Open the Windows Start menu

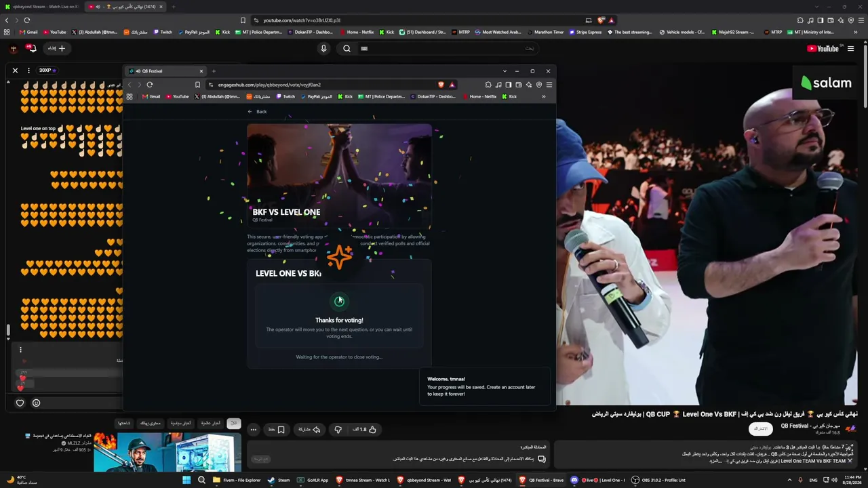pos(186,480)
